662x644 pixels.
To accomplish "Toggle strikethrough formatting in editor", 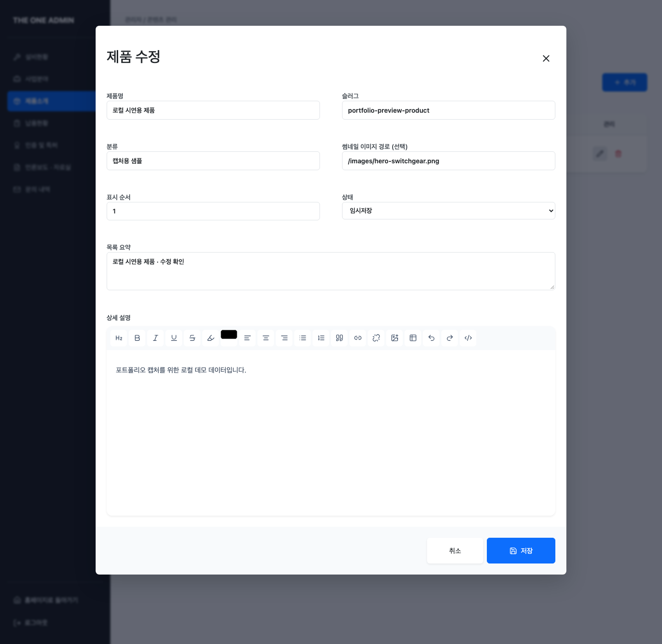I will pyautogui.click(x=192, y=338).
